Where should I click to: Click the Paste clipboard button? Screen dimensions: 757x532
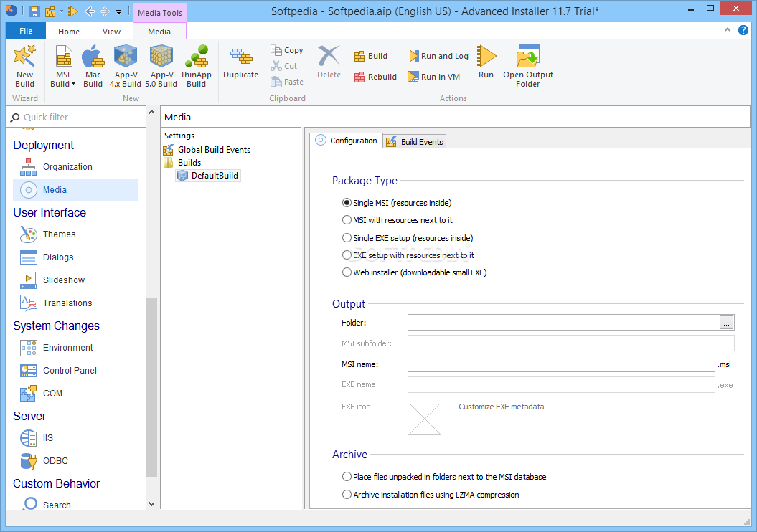tap(287, 82)
